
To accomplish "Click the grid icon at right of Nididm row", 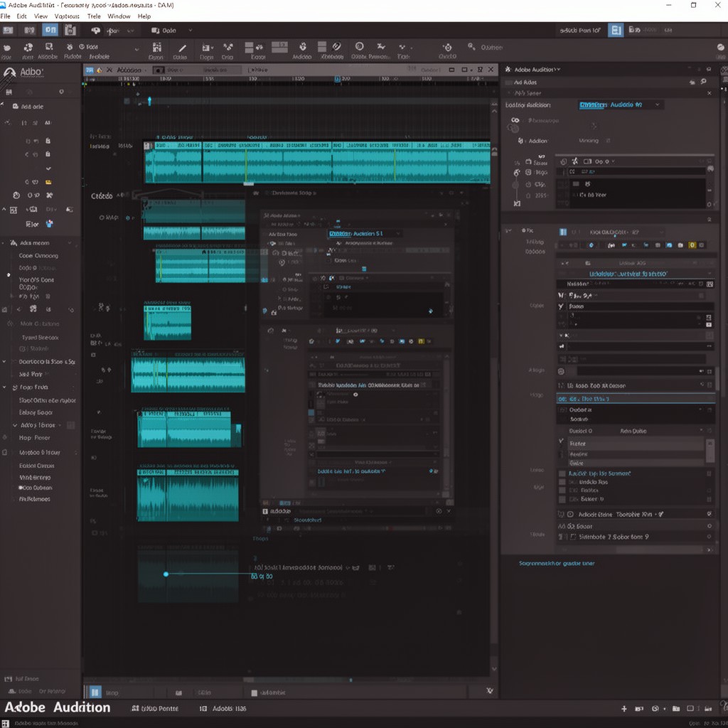I will [710, 284].
